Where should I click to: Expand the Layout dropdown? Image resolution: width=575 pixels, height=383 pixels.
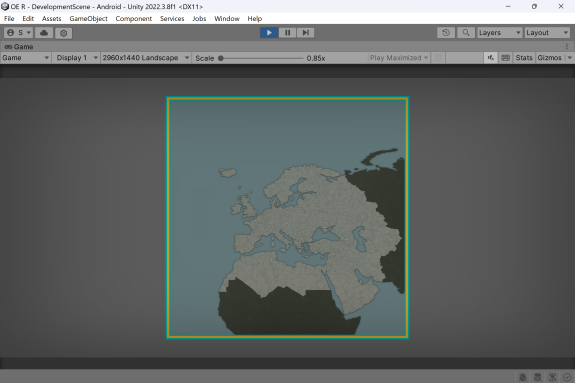[x=547, y=33]
